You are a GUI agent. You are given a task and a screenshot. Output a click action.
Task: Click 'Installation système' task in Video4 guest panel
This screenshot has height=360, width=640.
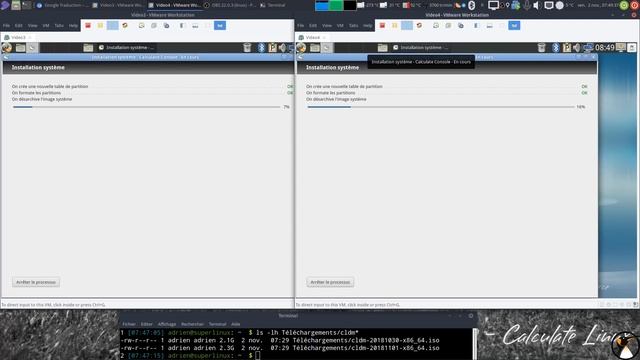(x=421, y=48)
